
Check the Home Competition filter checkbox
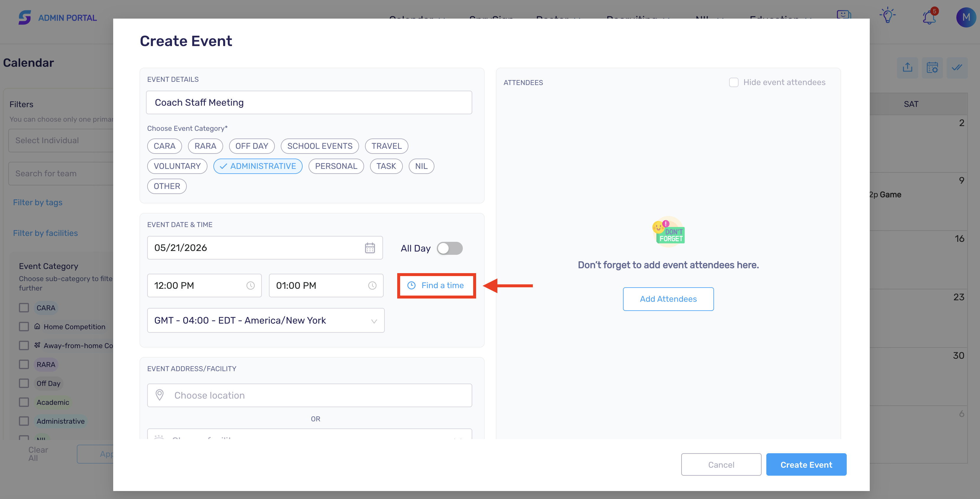(x=24, y=327)
